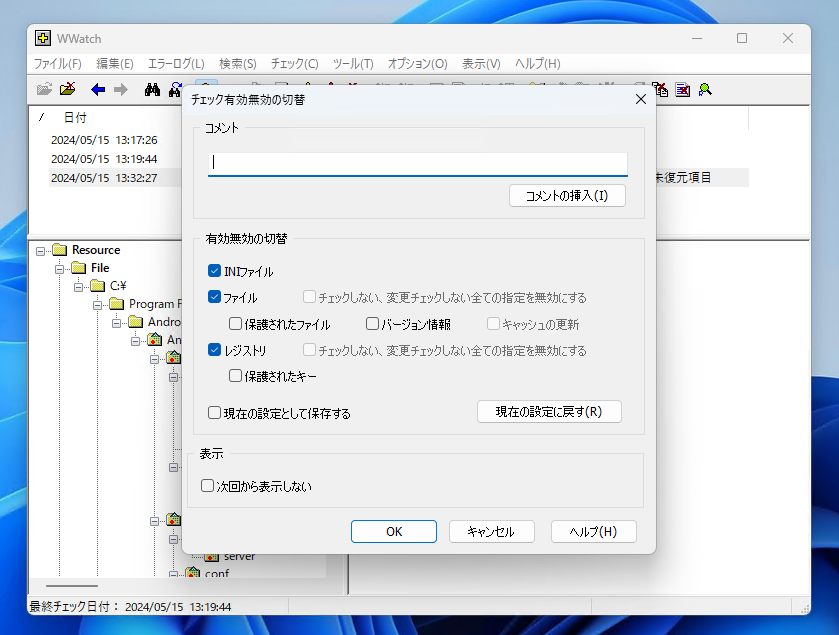Viewport: 839px width, 635px height.
Task: Open the ツール menu
Action: [x=353, y=63]
